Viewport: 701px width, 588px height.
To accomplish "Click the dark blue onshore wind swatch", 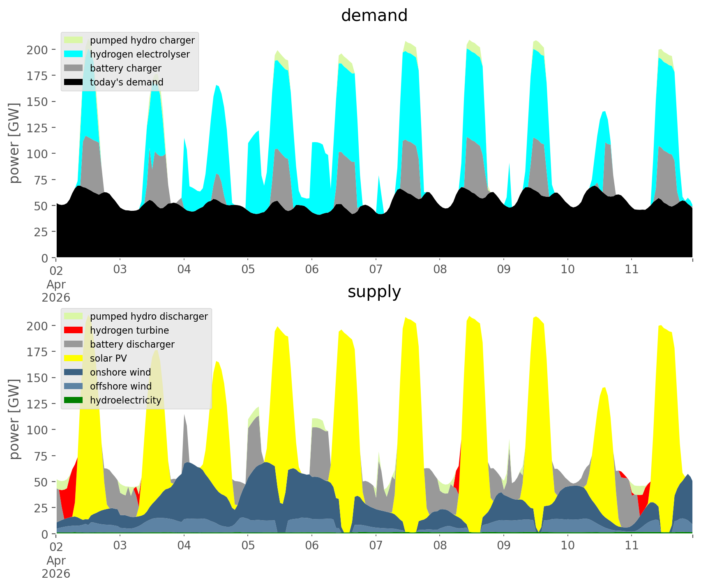I will pyautogui.click(x=74, y=372).
